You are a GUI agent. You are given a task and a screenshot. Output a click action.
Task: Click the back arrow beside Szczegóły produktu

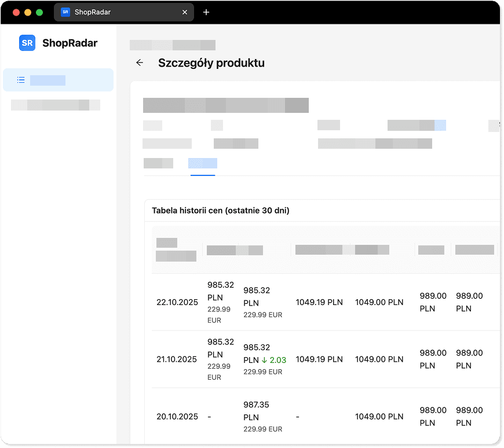point(139,63)
